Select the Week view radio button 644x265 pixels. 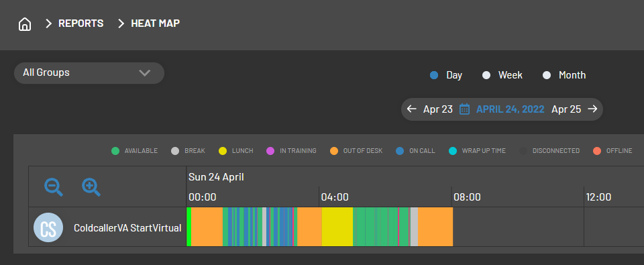(x=486, y=75)
